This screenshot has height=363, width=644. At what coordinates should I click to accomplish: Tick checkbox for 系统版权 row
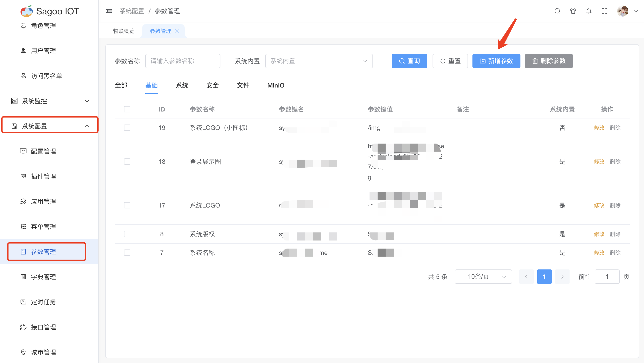pos(127,234)
